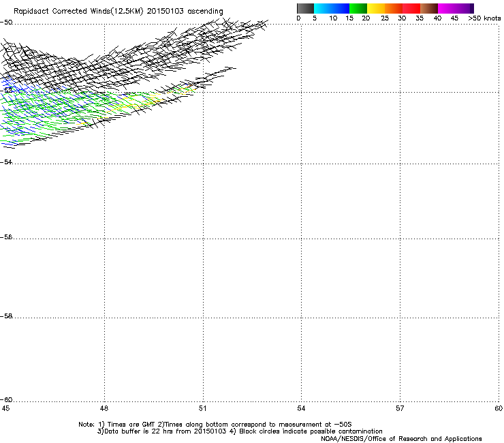Image resolution: width=504 pixels, height=443 pixels.
Task: Click the 'NOAA/NESDIS/Office of Research and Applications' credit
Action: [401, 439]
